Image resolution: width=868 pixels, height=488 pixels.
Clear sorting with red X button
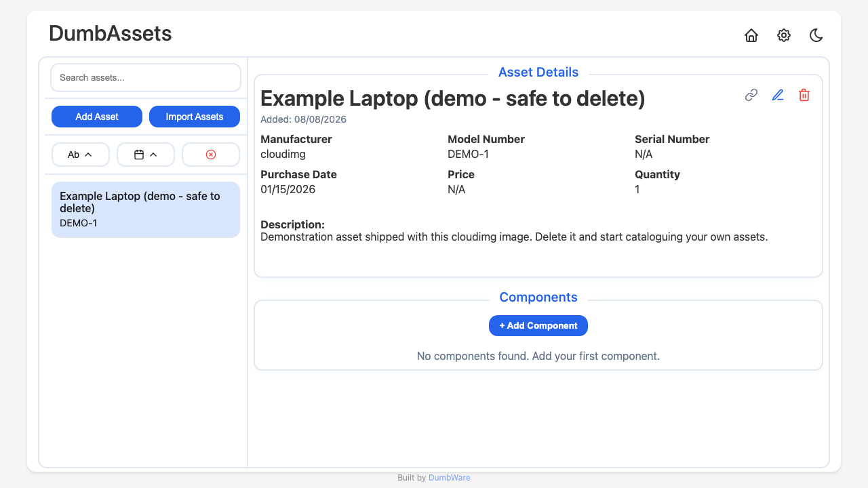point(211,155)
